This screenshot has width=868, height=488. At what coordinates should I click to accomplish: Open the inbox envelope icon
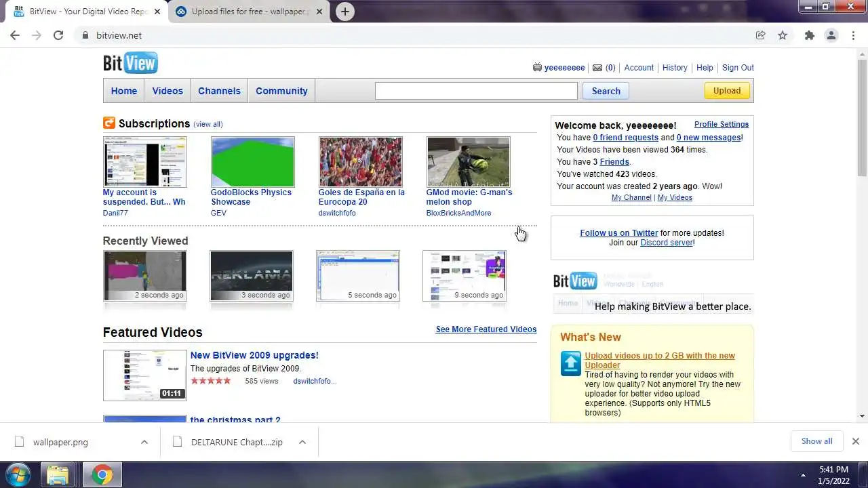pyautogui.click(x=597, y=68)
